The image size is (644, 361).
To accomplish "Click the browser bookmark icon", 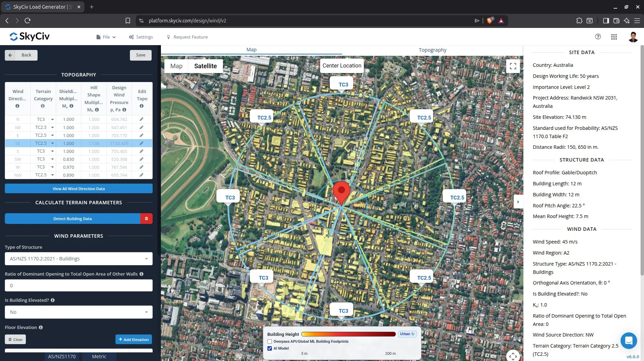I will tap(128, 21).
